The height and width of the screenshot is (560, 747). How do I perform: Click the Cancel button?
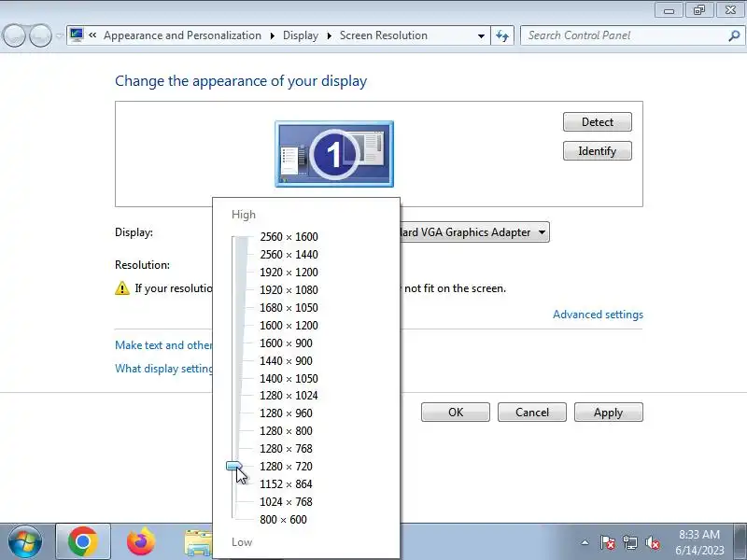tap(532, 413)
